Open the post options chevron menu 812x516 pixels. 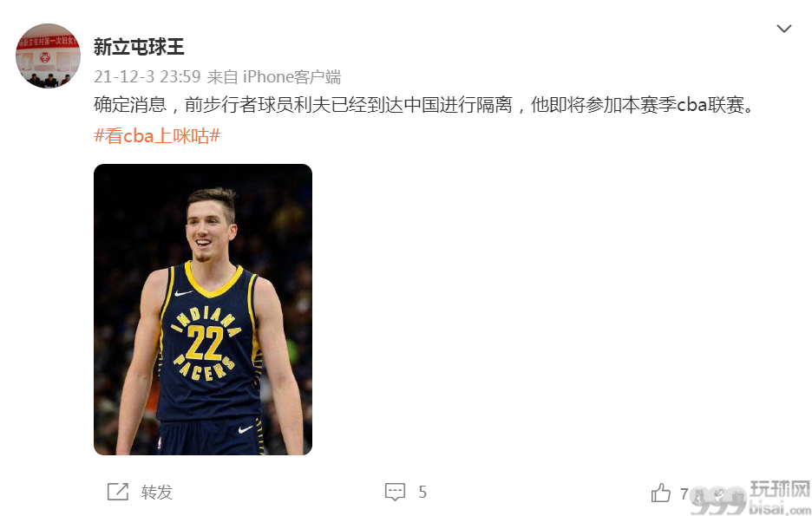784,29
